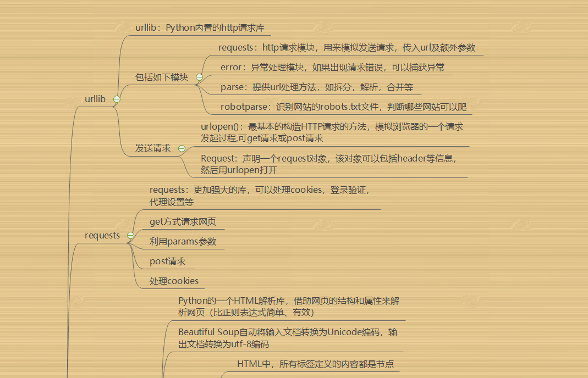The width and height of the screenshot is (588, 378).
Task: Click 'Python的一个HTML解析库' node
Action: (289, 307)
